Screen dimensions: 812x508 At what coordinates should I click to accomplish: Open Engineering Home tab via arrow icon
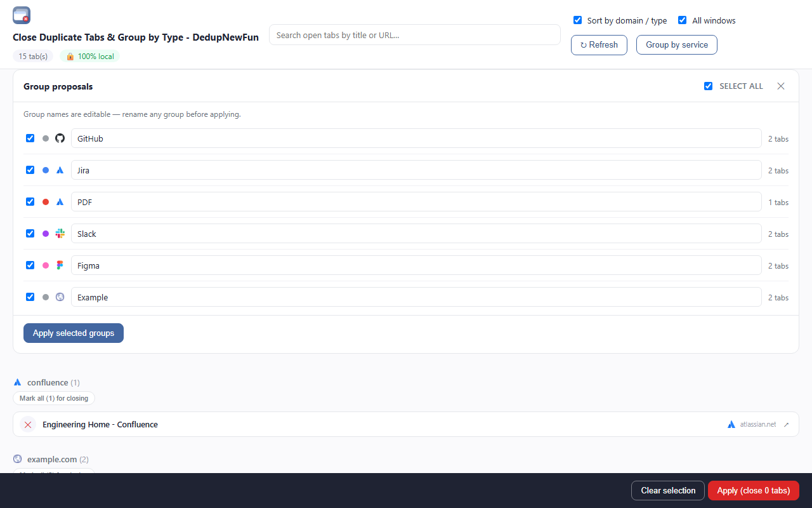[787, 425]
